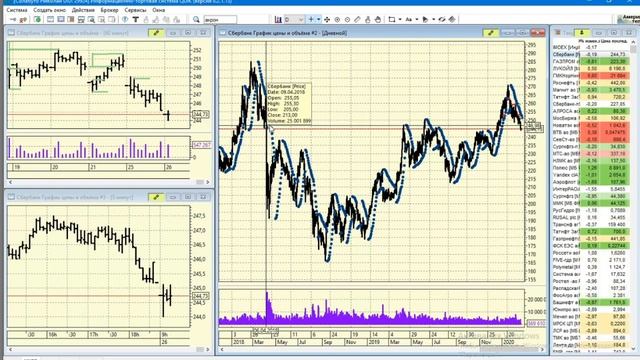Select the Yandex row in quotes table

tap(591, 175)
